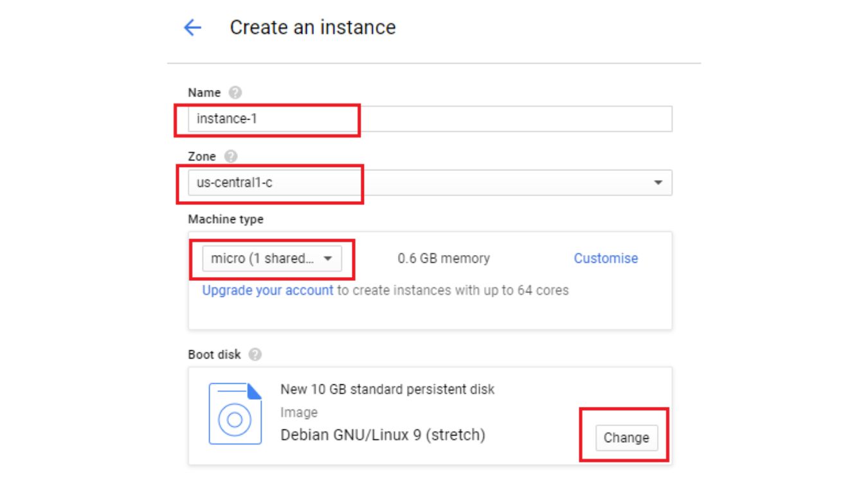Click the Debian GNU/Linux 9 (stretch) text
Screen dimensions: 868x482
[x=383, y=435]
